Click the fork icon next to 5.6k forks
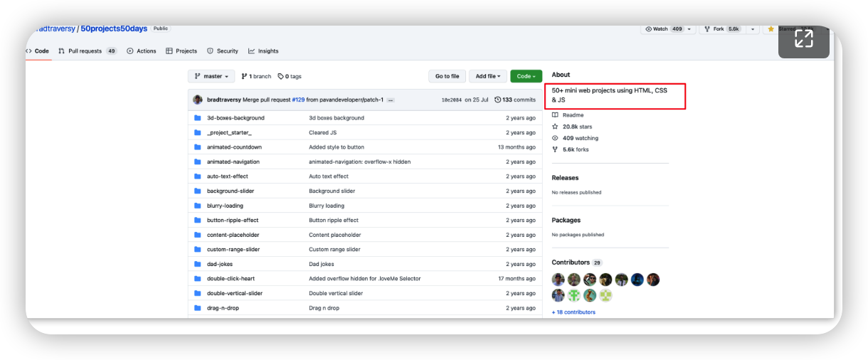This screenshot has height=360, width=868. click(555, 149)
